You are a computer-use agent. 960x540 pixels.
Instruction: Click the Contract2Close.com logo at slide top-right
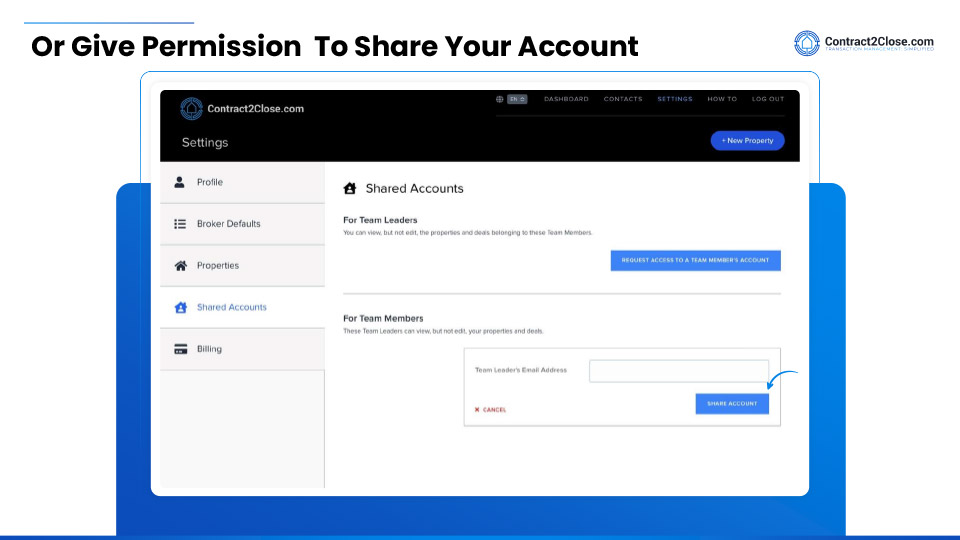[864, 44]
